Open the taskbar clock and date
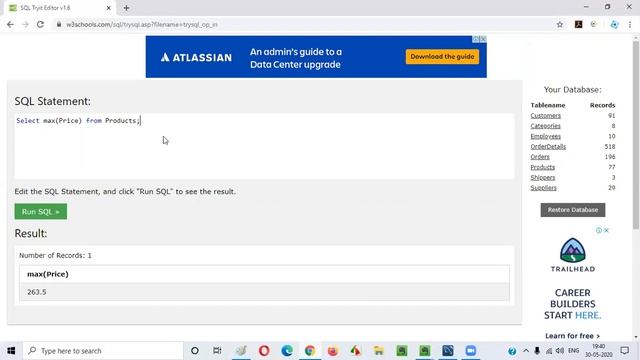 pyautogui.click(x=598, y=351)
